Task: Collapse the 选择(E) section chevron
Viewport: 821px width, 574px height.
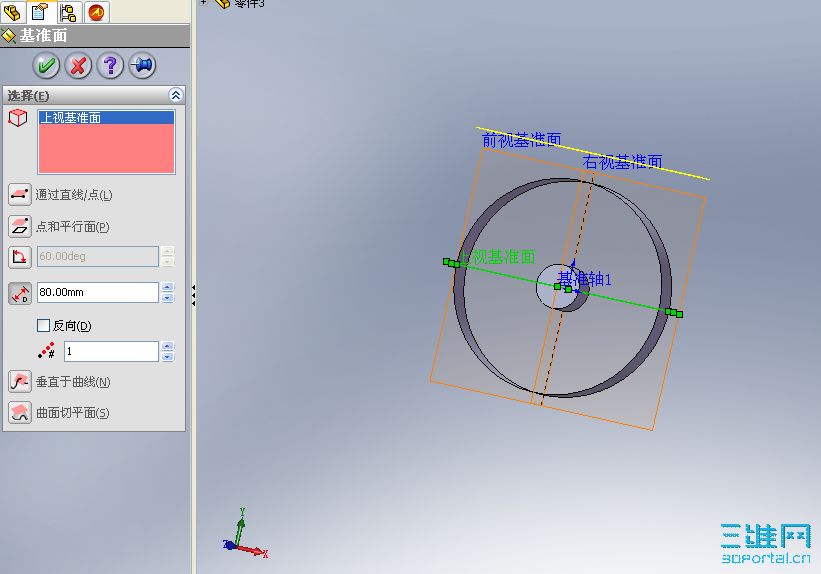Action: tap(175, 95)
